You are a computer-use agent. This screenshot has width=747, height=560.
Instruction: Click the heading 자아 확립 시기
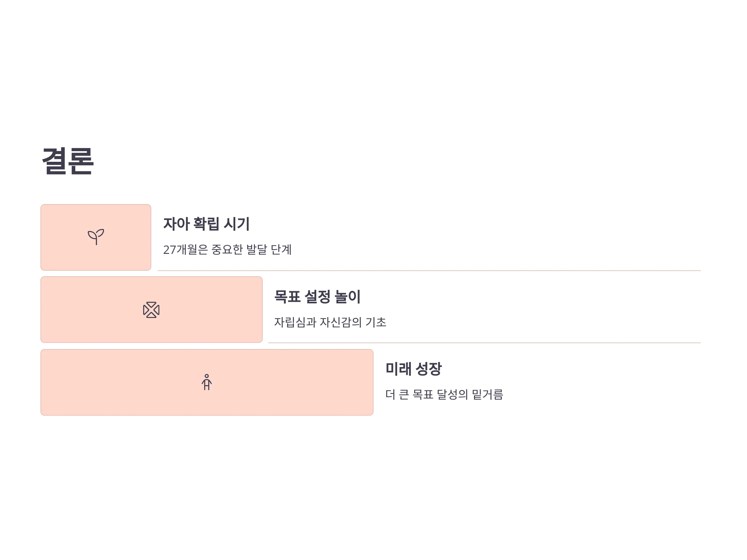point(206,224)
